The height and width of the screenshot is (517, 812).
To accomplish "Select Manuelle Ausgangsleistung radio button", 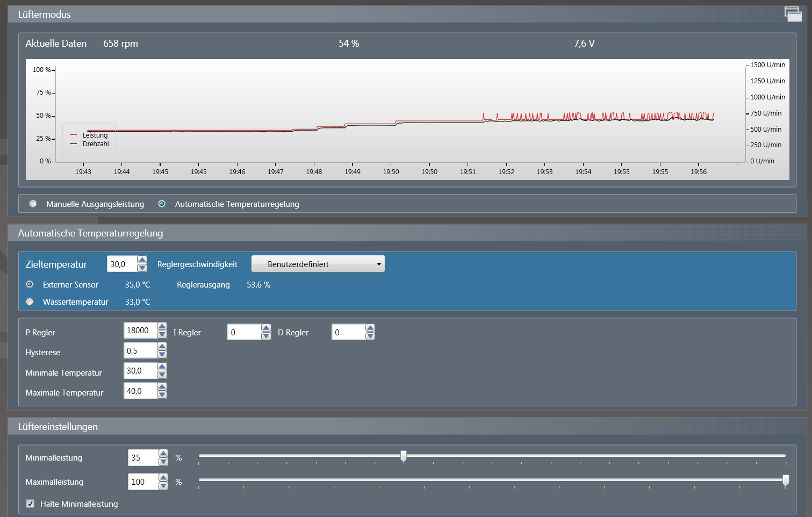I will [33, 204].
